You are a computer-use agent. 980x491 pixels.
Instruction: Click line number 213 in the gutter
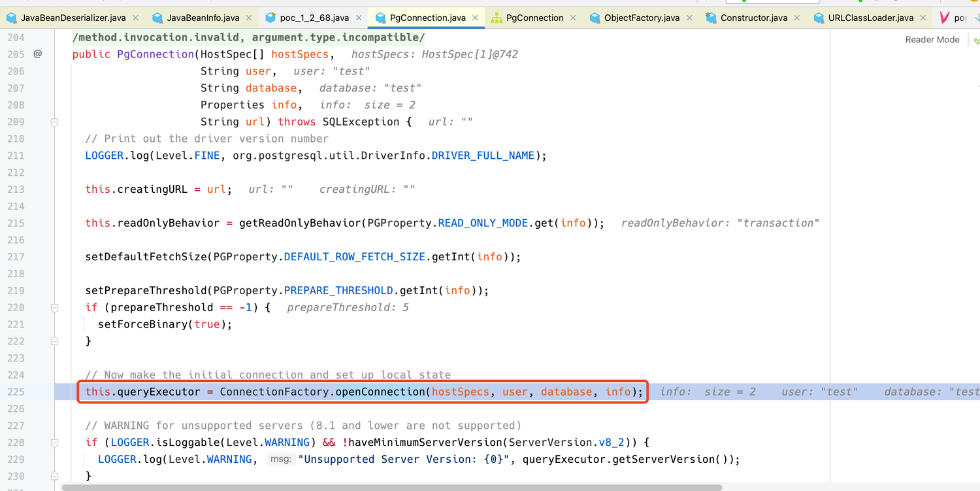[15, 189]
